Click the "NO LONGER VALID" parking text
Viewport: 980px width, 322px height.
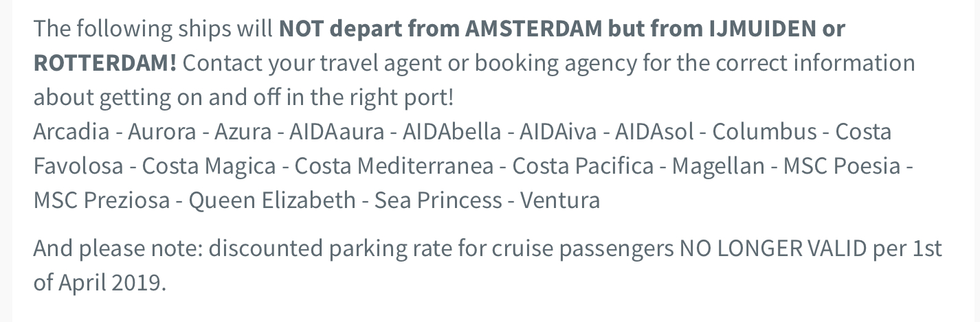pyautogui.click(x=772, y=248)
